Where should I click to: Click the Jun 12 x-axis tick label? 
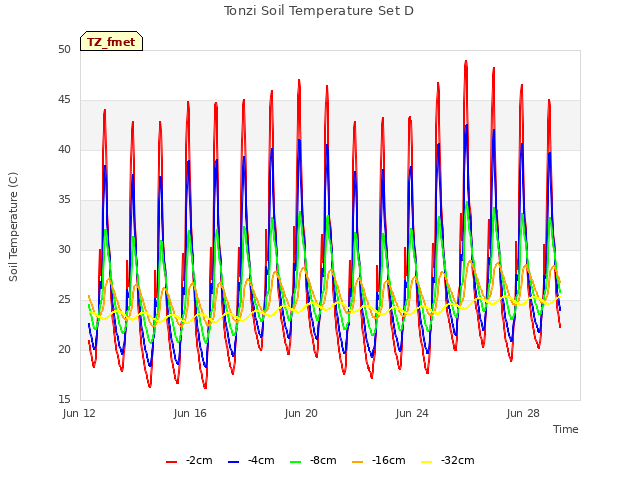point(79,413)
